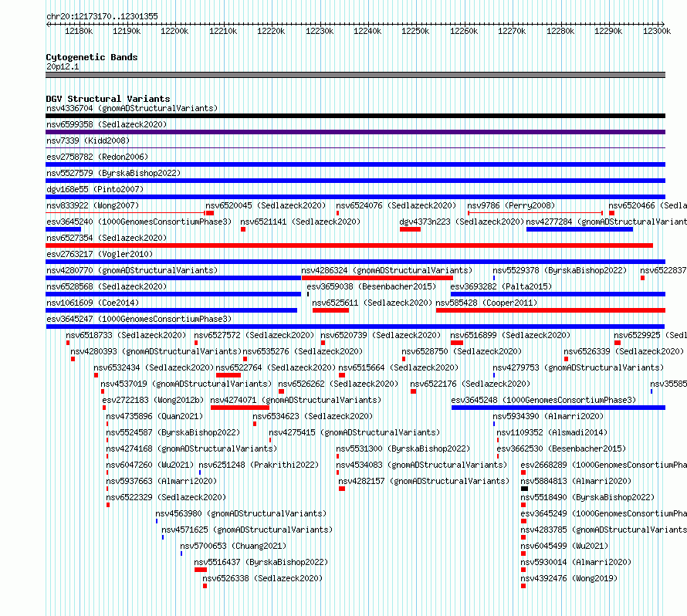Select nsv5700653 (Chuang2021) label
The image size is (687, 616).
pyautogui.click(x=233, y=546)
